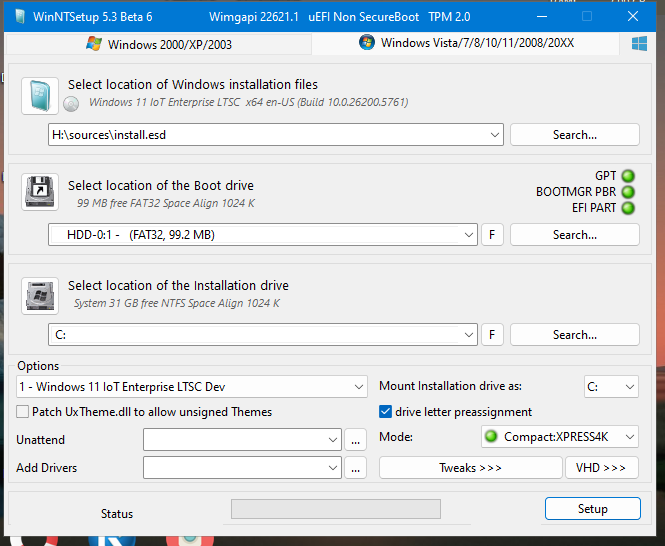Switch to the Windows 2000/XP/2003 tab
Screen dimensions: 665x546
[159, 44]
